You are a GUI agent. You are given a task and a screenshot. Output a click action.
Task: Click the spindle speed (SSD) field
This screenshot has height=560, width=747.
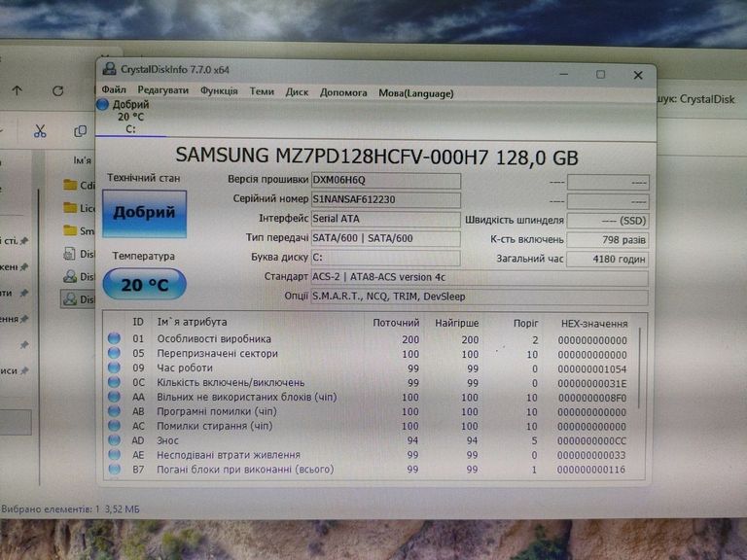607,221
